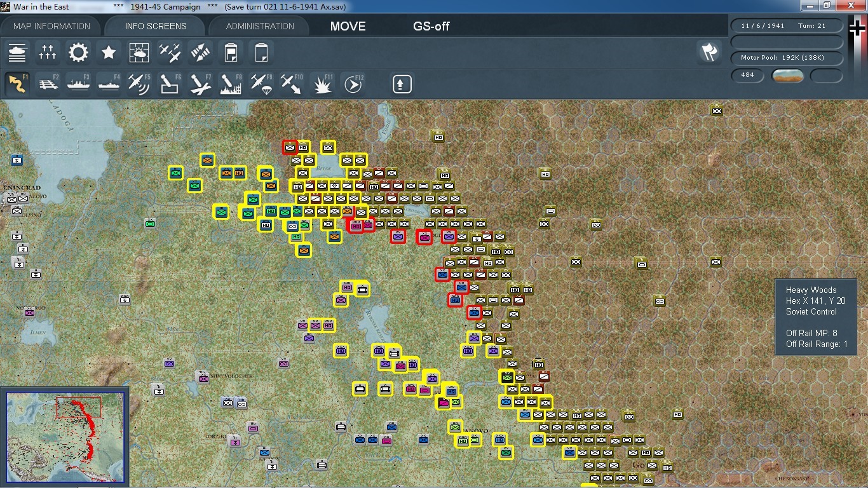The width and height of the screenshot is (868, 488).
Task: Select the F9 air transport parachute mode
Action: (261, 84)
